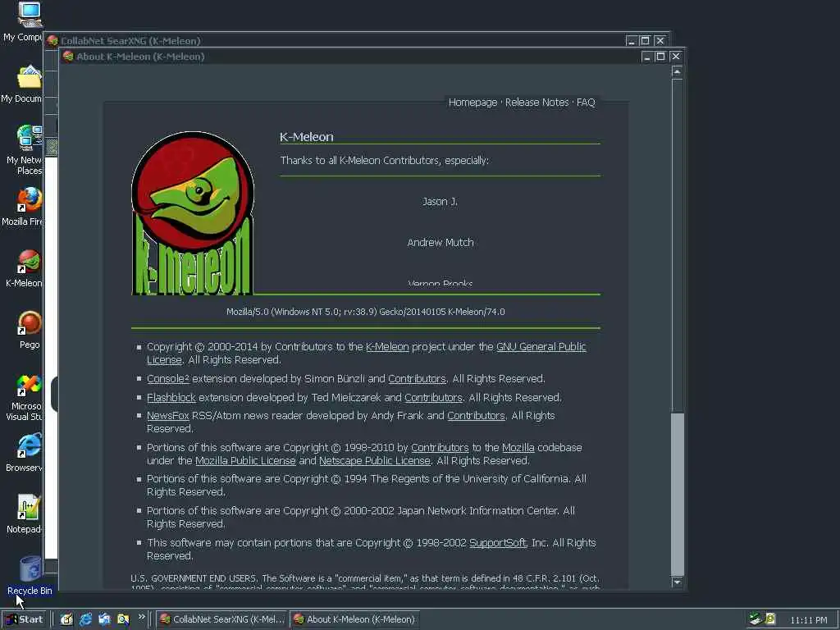Open the K-Meleon project link
Viewport: 840px width, 630px height.
[387, 347]
